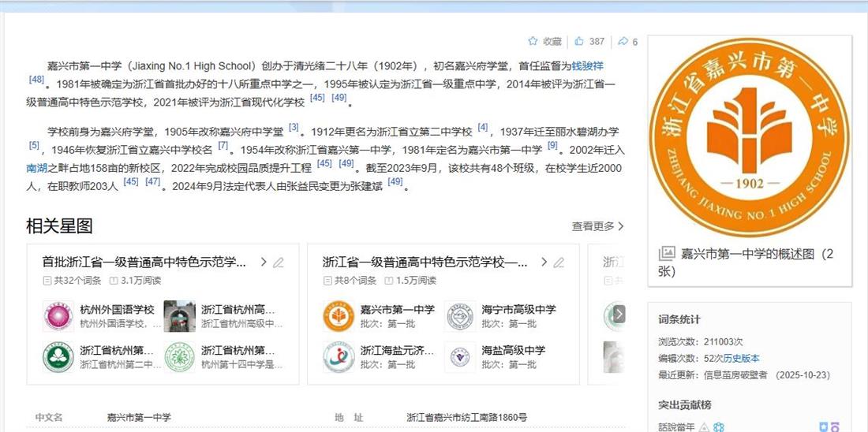Open 海盐高级中学 entry in star map
868x432 pixels.
click(x=513, y=350)
